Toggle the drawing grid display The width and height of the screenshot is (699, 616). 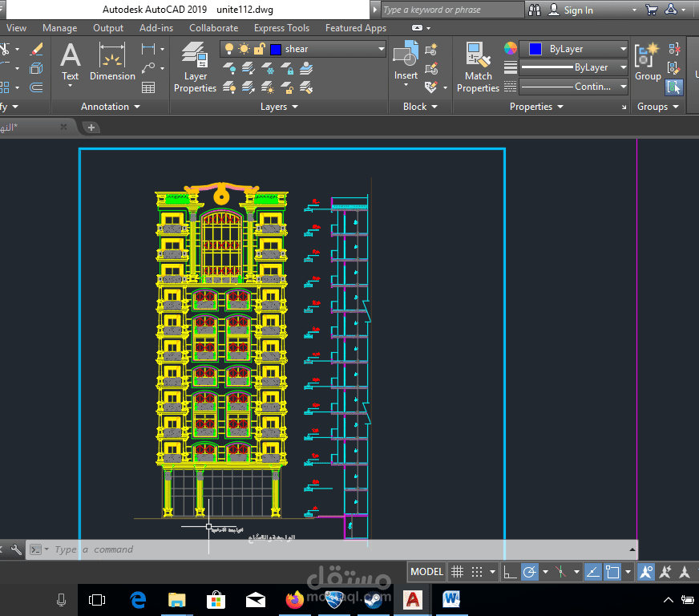pyautogui.click(x=457, y=572)
